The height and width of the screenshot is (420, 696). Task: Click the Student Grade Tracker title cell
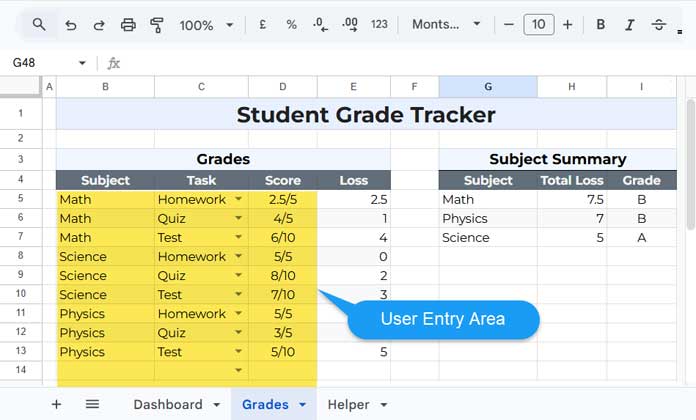pyautogui.click(x=366, y=115)
